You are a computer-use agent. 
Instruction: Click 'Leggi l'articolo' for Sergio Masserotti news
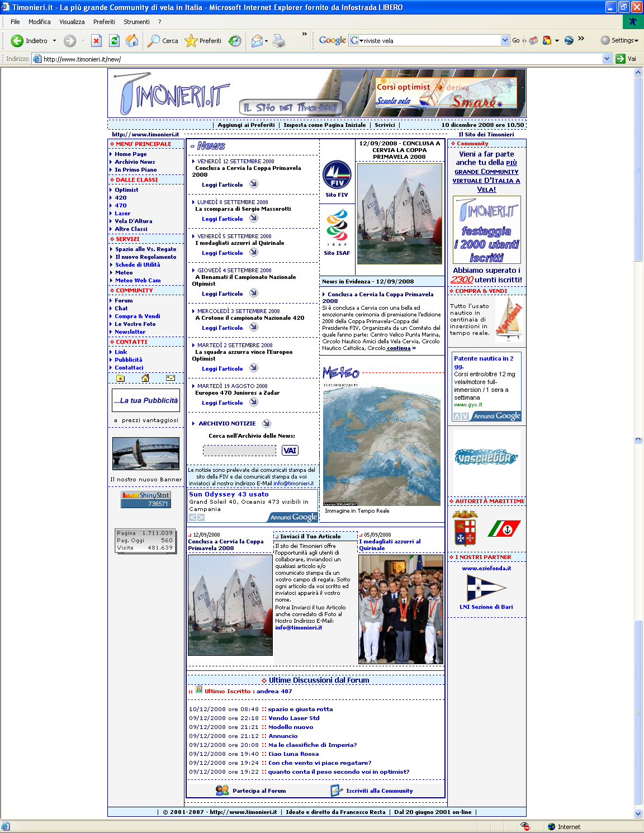(x=222, y=219)
